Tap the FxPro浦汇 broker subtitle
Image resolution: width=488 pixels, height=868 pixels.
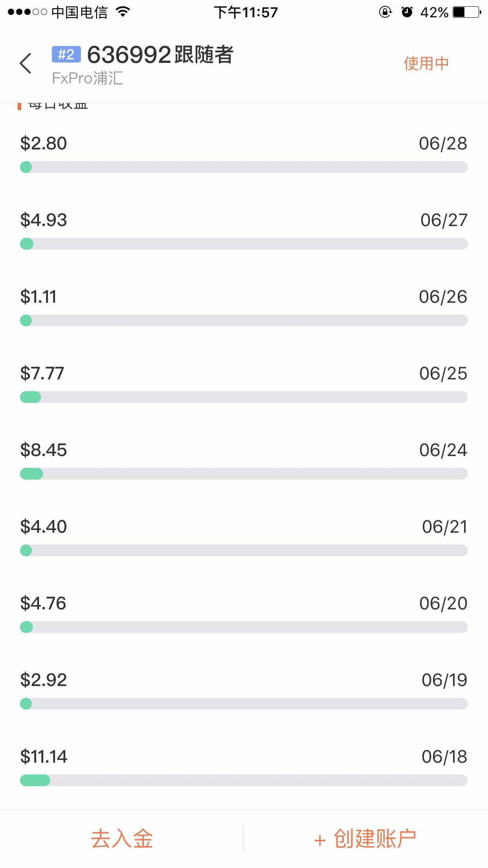pyautogui.click(x=87, y=78)
